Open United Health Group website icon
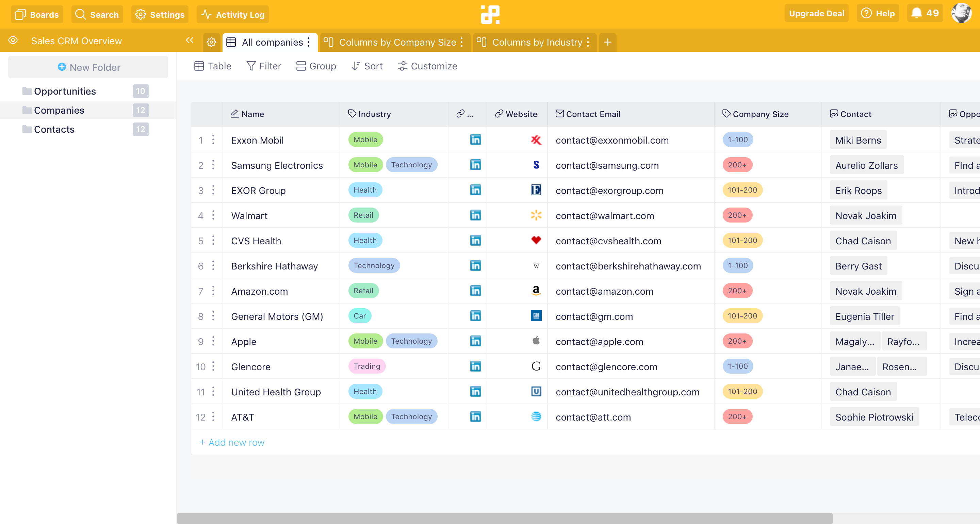 click(x=536, y=392)
